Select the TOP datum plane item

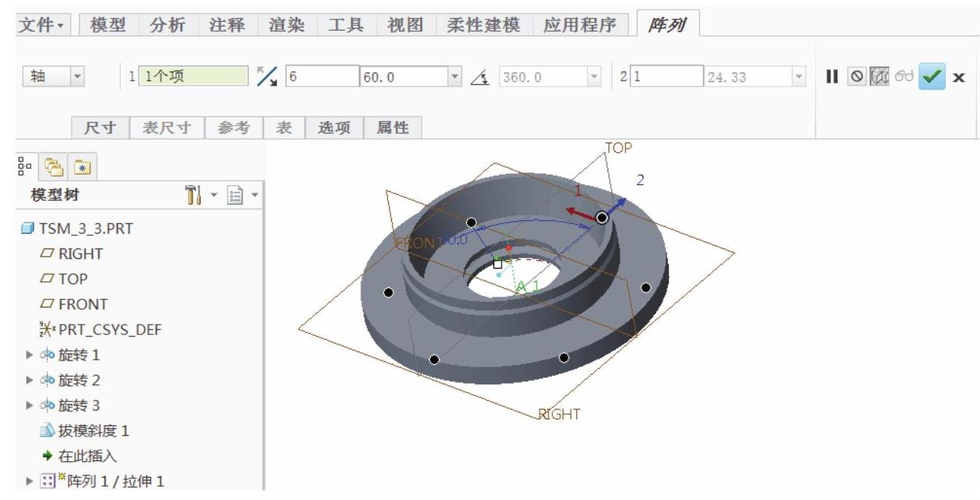[x=66, y=279]
